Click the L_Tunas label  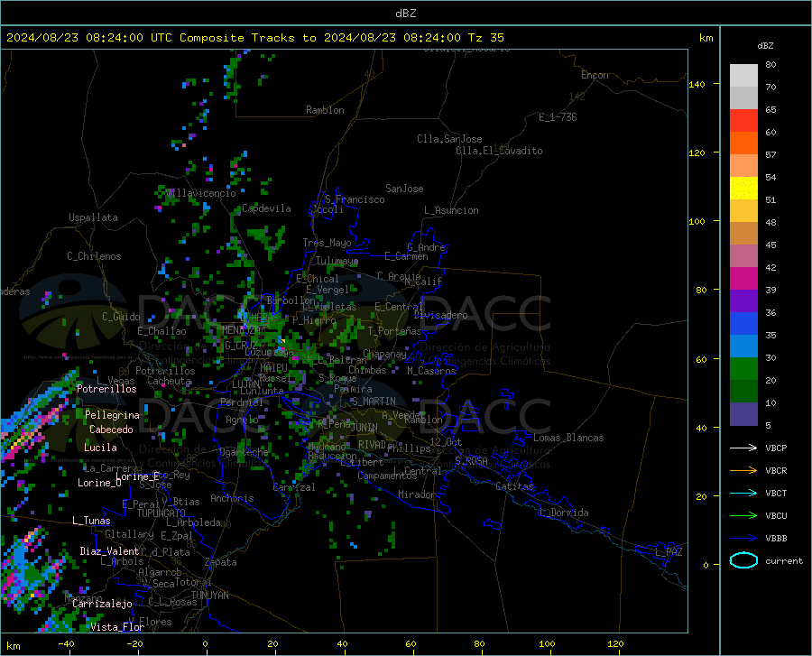click(x=91, y=521)
